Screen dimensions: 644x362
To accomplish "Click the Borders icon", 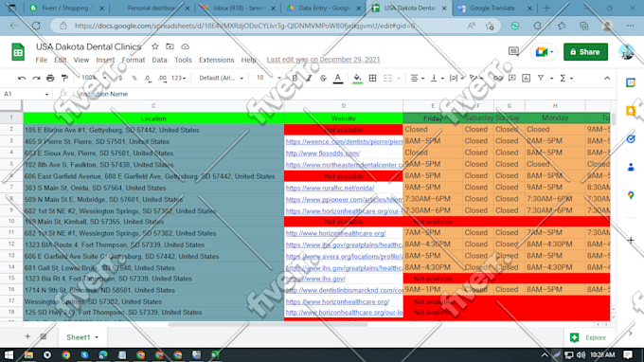I will click(372, 78).
